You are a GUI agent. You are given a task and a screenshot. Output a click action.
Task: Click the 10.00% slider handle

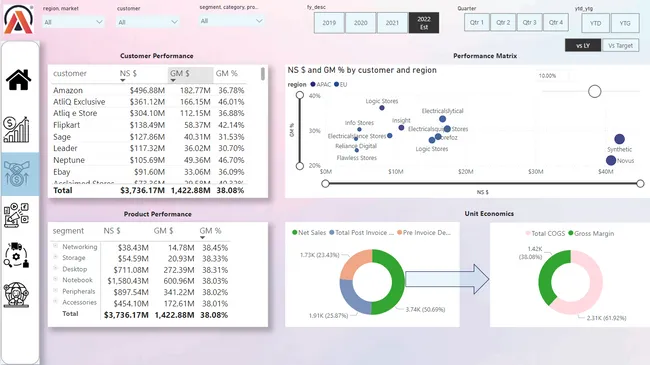pos(594,91)
